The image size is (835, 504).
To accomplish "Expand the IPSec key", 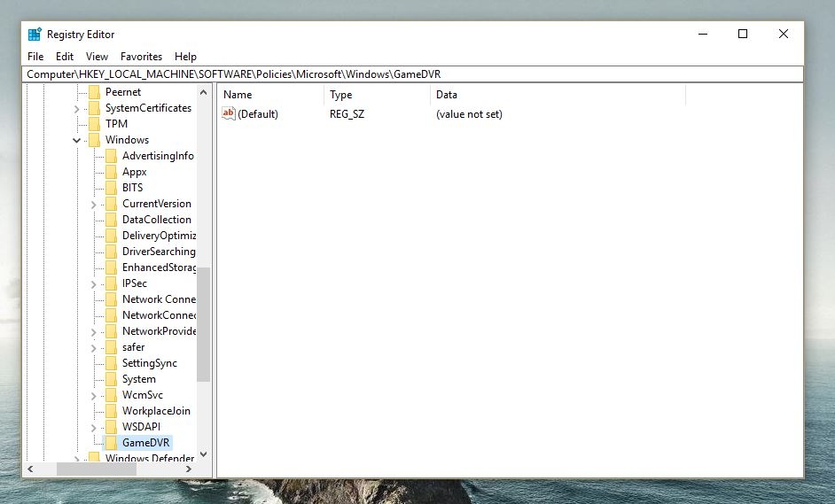I will tap(94, 284).
